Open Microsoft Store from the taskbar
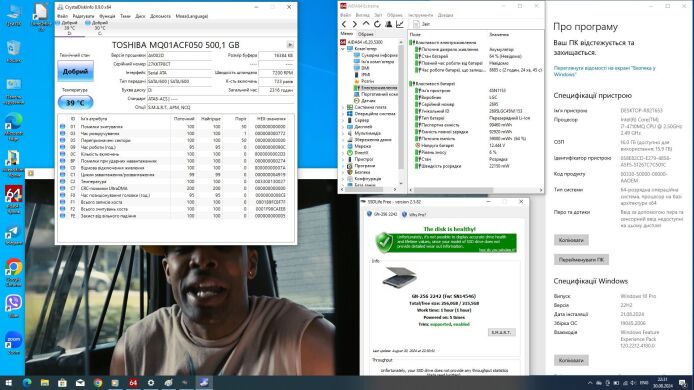The image size is (694, 390). [62, 382]
